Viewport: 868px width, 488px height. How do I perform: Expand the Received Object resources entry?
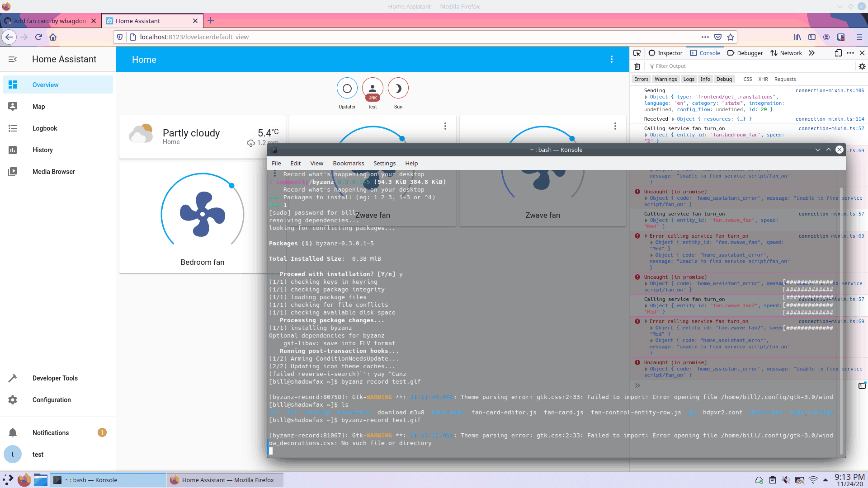click(673, 119)
